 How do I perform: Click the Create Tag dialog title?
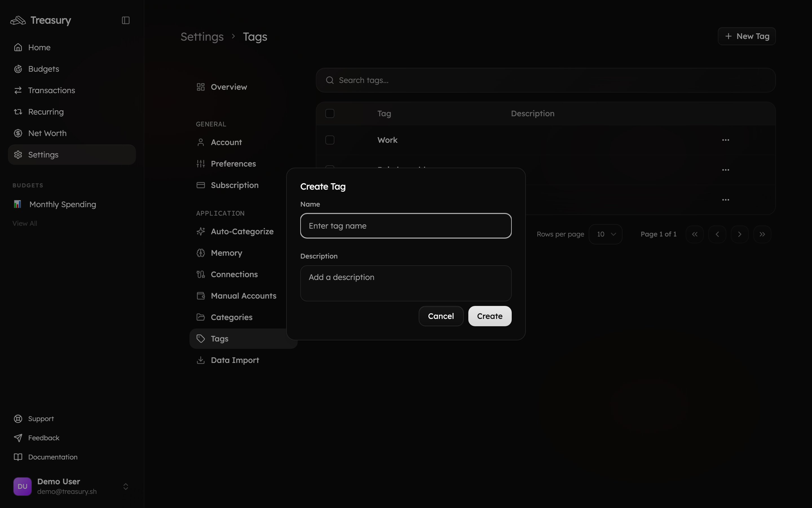[323, 187]
